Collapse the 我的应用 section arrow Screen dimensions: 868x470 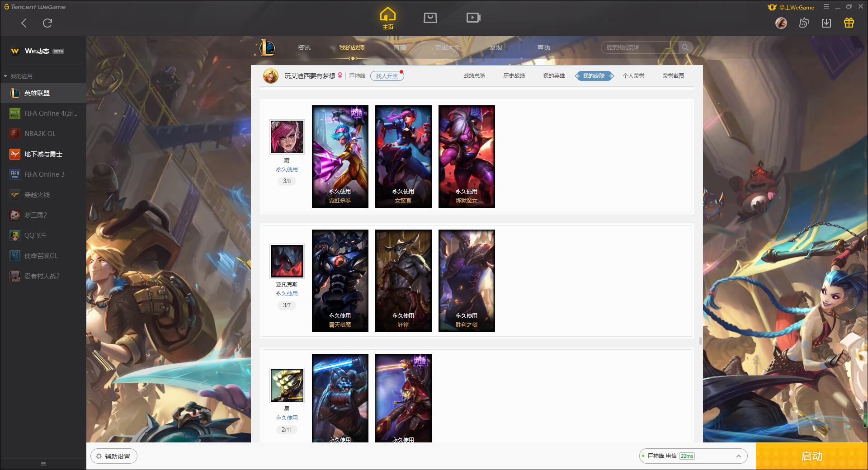click(5, 76)
